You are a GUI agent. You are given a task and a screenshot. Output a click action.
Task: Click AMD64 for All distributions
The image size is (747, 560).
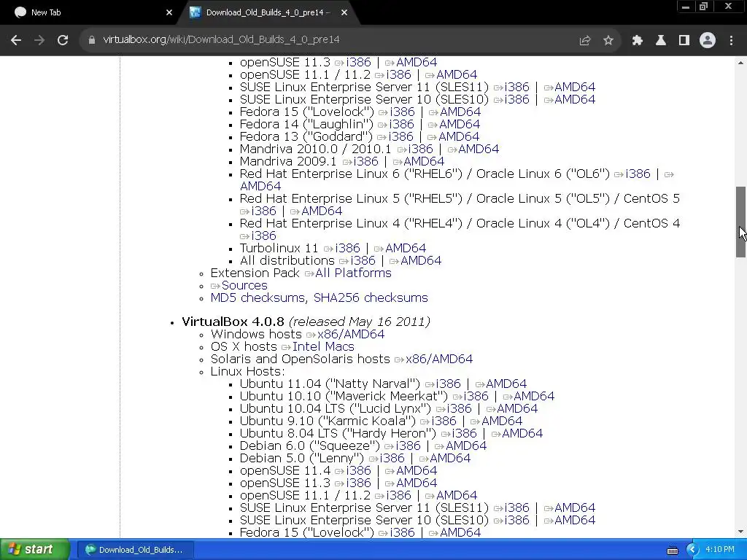click(421, 260)
